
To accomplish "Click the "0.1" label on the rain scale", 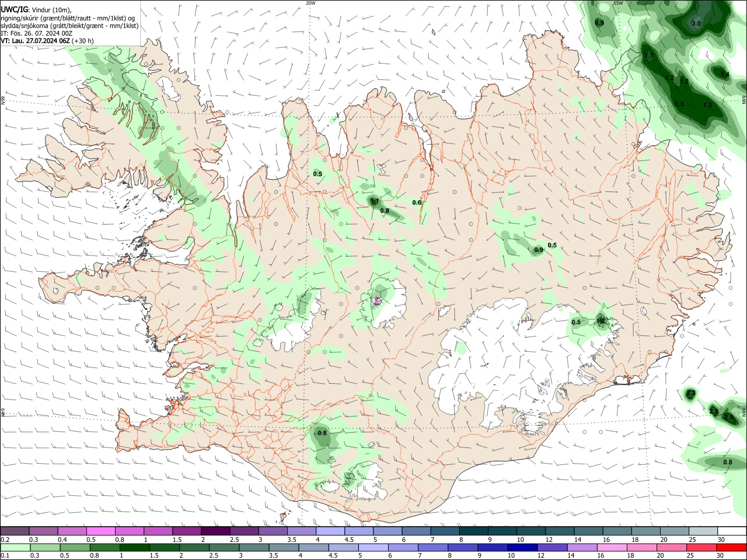I will [5, 556].
